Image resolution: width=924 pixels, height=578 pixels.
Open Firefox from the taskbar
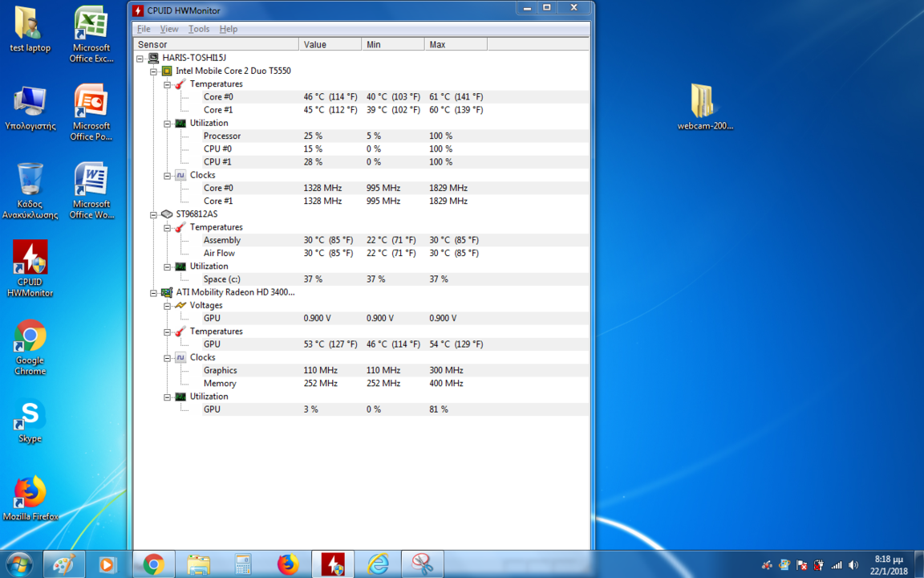click(x=288, y=564)
